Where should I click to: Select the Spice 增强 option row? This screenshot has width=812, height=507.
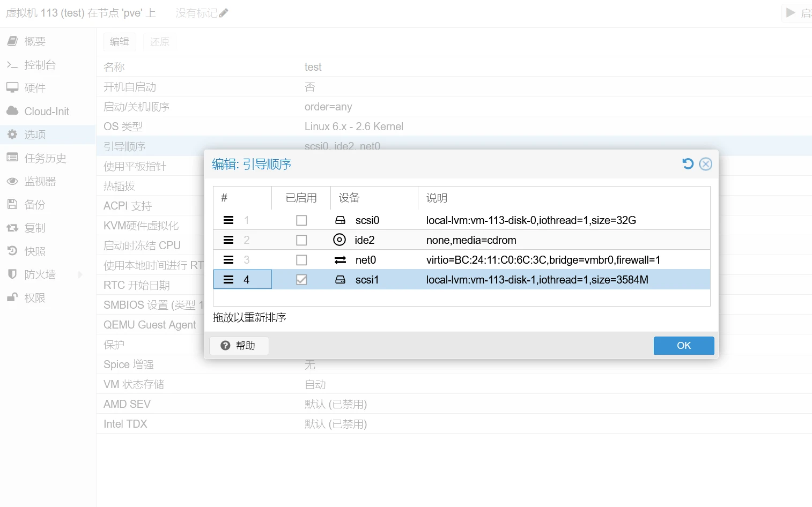click(454, 364)
